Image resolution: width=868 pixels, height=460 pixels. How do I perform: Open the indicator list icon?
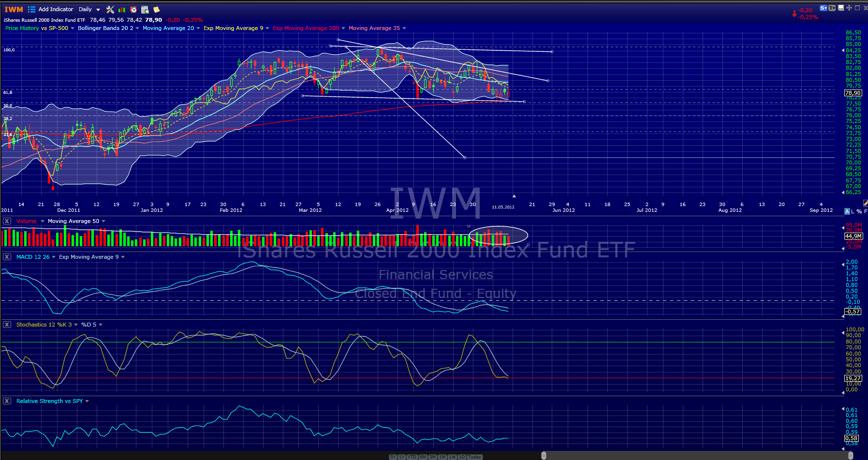coord(32,9)
